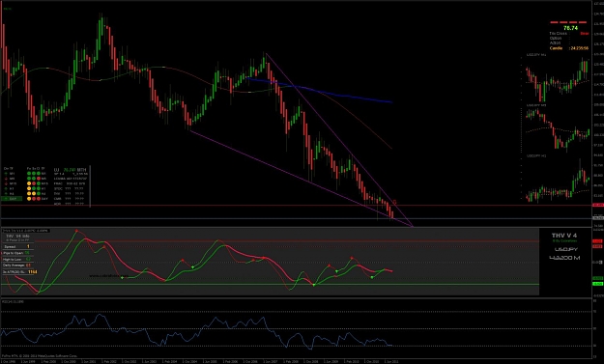Click the Spread value in THV info panel
The height and width of the screenshot is (364, 604).
point(28,246)
